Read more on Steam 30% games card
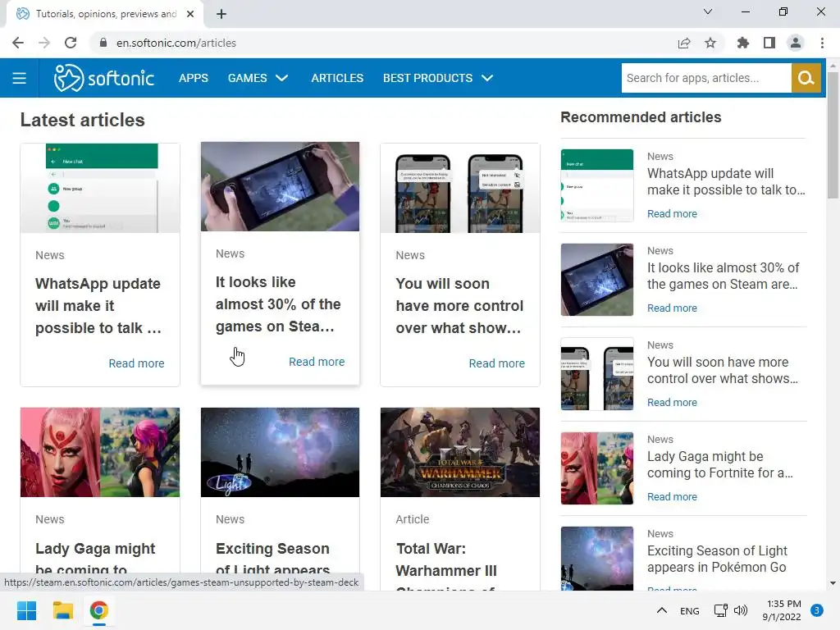 pyautogui.click(x=317, y=362)
